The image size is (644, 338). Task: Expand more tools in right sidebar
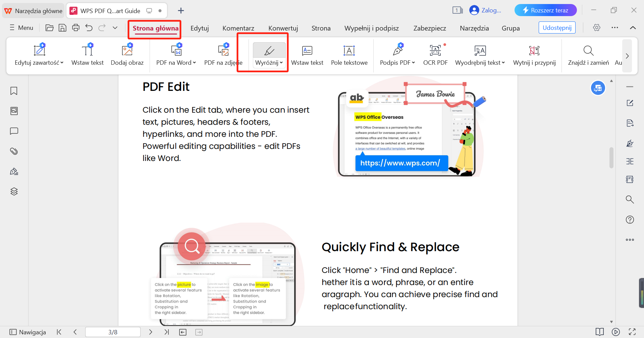[630, 240]
